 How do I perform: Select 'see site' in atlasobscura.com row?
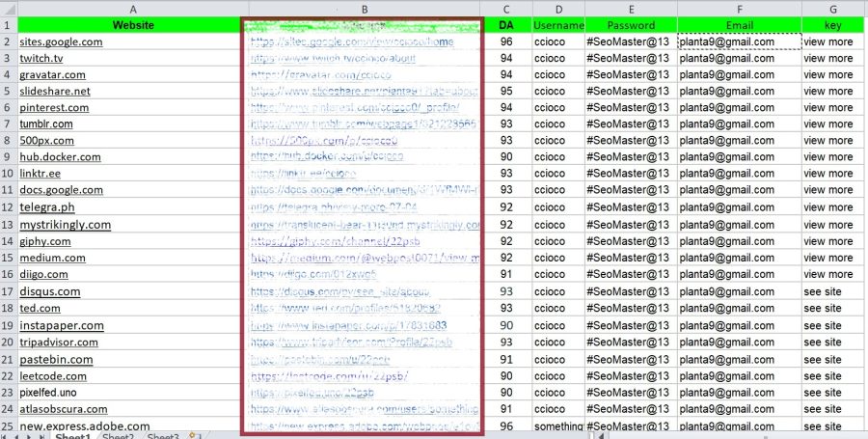(833, 409)
